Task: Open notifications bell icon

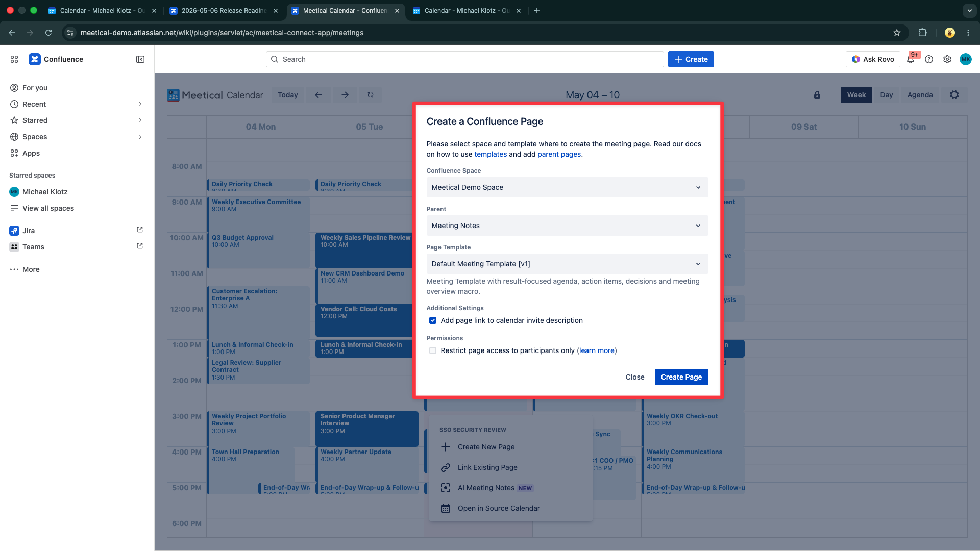Action: pos(911,59)
